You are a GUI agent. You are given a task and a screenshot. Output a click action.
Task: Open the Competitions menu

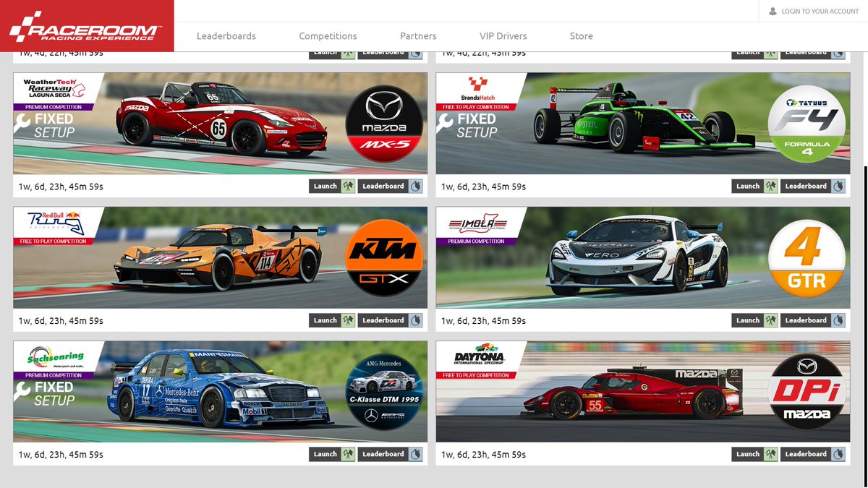pos(328,35)
